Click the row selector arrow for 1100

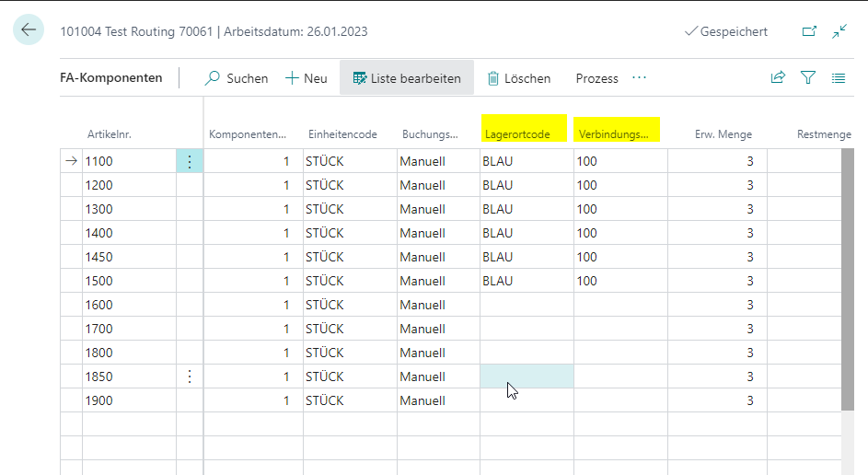(71, 161)
